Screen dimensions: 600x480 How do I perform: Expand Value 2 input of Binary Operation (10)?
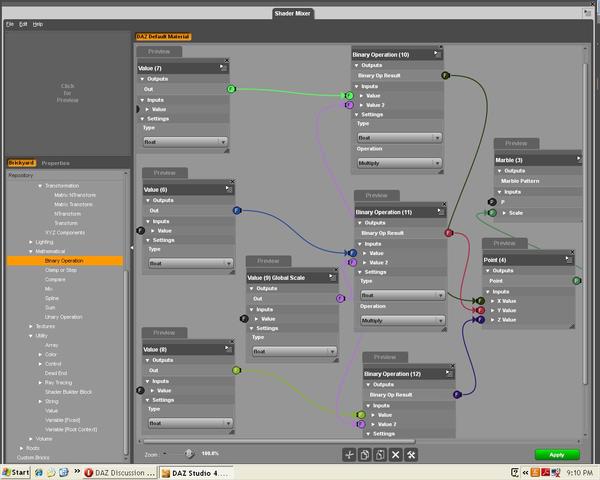tap(361, 105)
